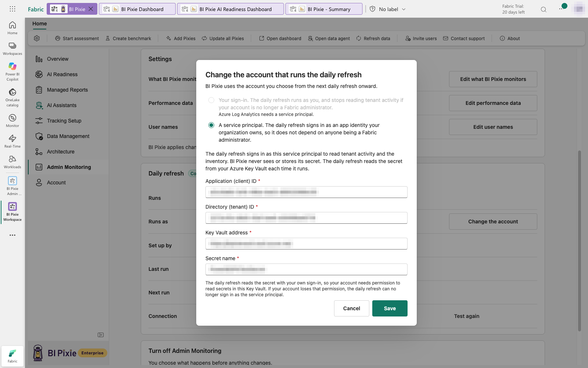This screenshot has width=588, height=368.
Task: Click Contact support in toolbar
Action: [x=464, y=38]
